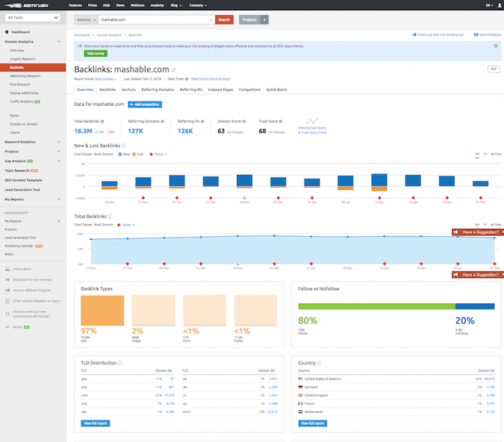Open the Quick Batch tab
The width and height of the screenshot is (504, 442).
pyautogui.click(x=276, y=90)
